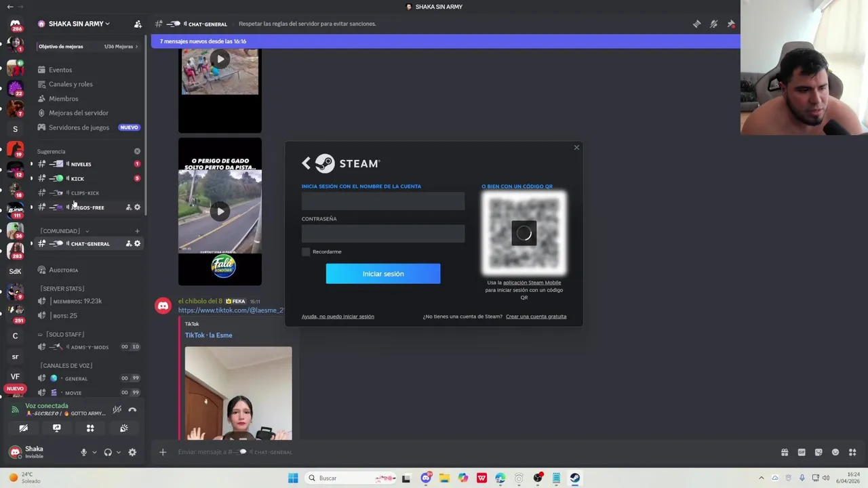Open the 'aplicación Steam Mobile' link

532,283
